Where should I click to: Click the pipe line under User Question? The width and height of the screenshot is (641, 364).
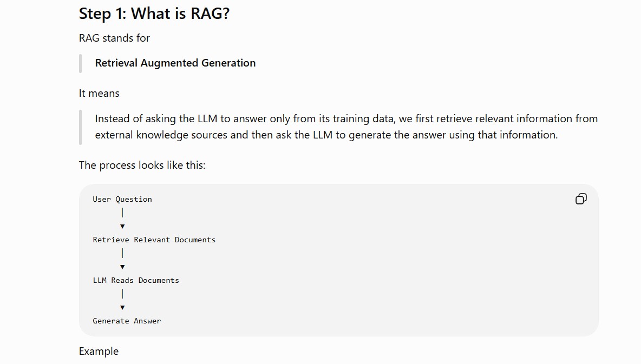click(x=122, y=213)
